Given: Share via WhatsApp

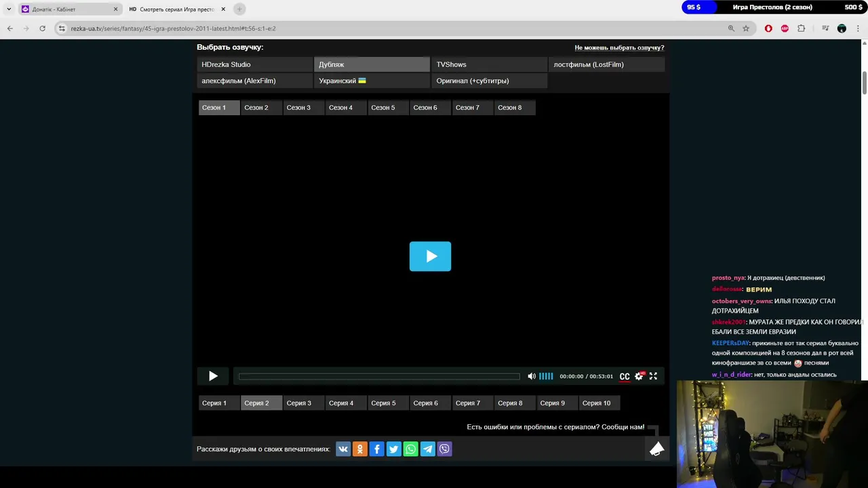Looking at the screenshot, I should click(411, 449).
